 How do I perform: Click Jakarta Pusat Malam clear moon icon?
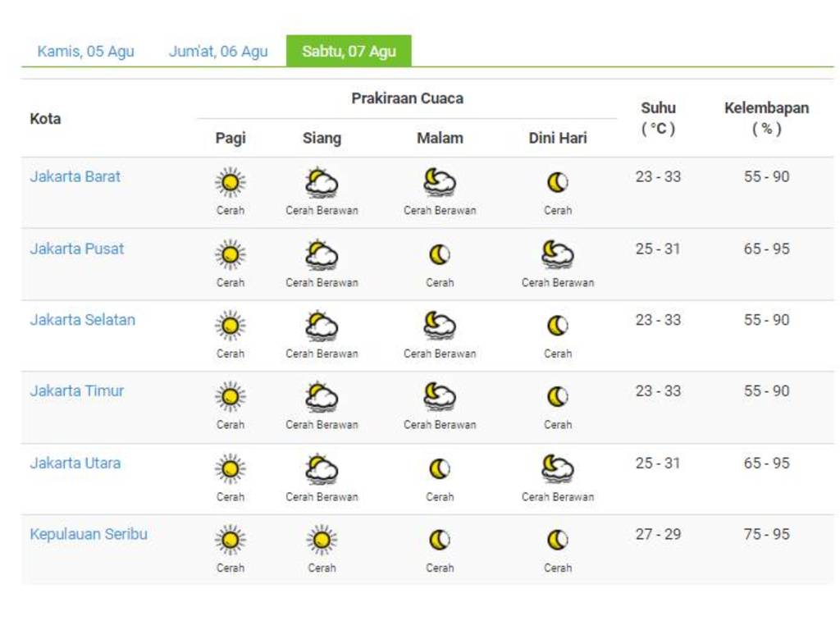440,255
